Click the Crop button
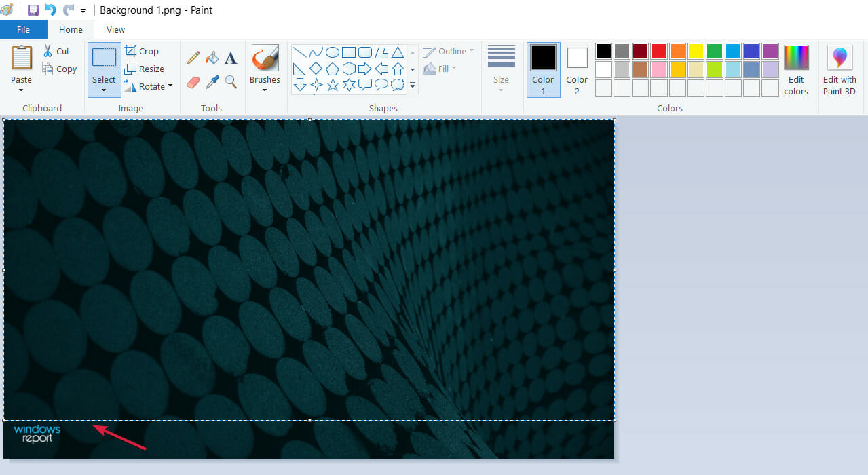 point(142,51)
